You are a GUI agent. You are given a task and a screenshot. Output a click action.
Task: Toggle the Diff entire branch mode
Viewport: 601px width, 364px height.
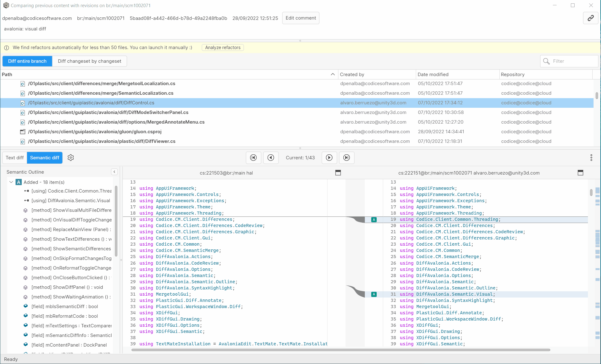[x=27, y=61]
